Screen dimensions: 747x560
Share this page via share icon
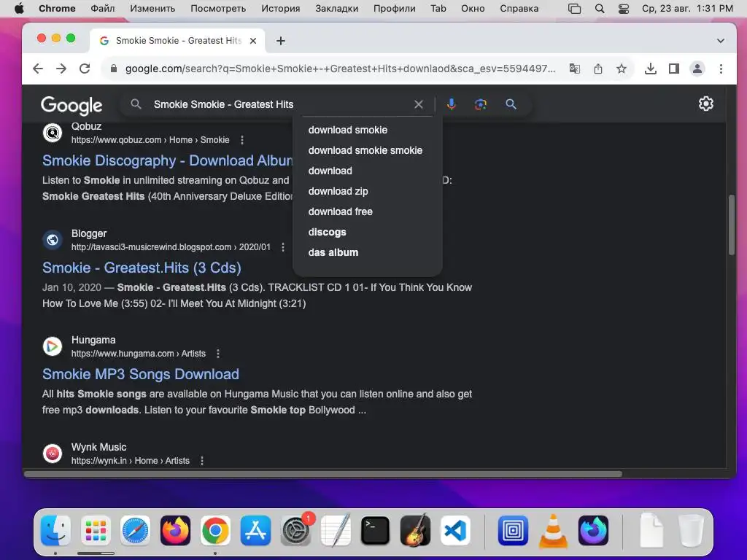[x=598, y=69]
